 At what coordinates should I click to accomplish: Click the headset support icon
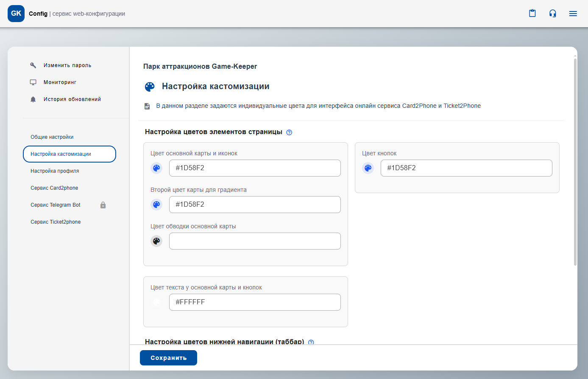coord(553,14)
